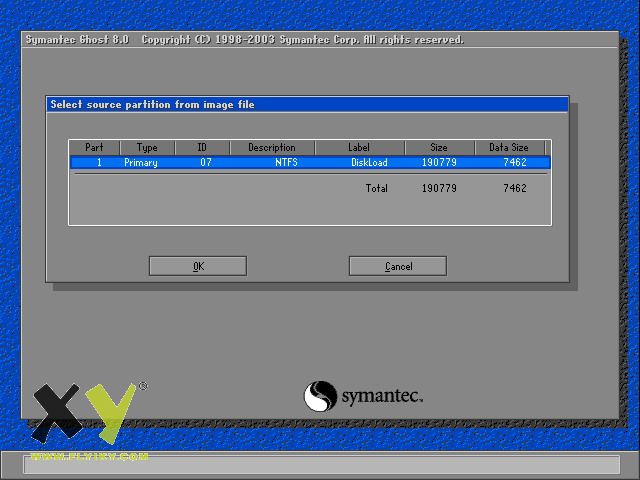Click the Total data size 7462
Viewport: 640px width, 480px height.
click(515, 188)
